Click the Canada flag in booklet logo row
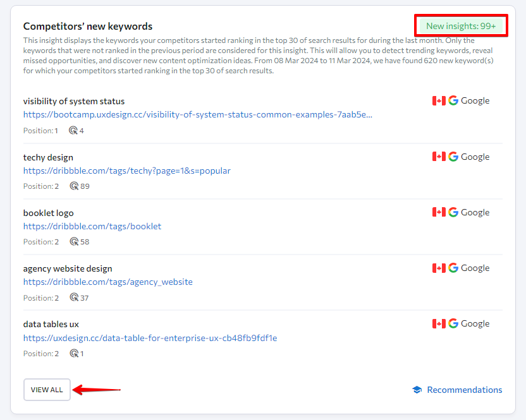This screenshot has width=526, height=420. [x=439, y=212]
